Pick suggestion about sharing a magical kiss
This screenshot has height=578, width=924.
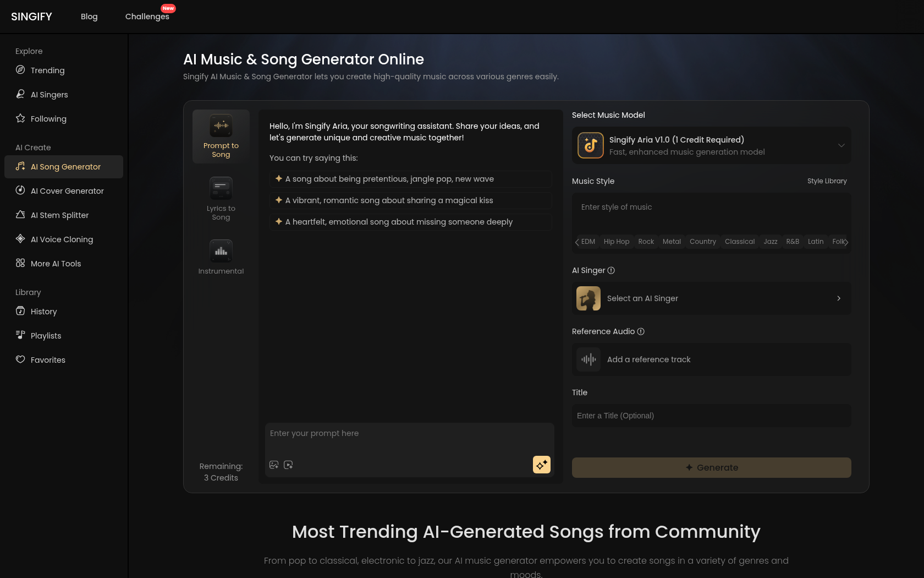[x=411, y=200]
